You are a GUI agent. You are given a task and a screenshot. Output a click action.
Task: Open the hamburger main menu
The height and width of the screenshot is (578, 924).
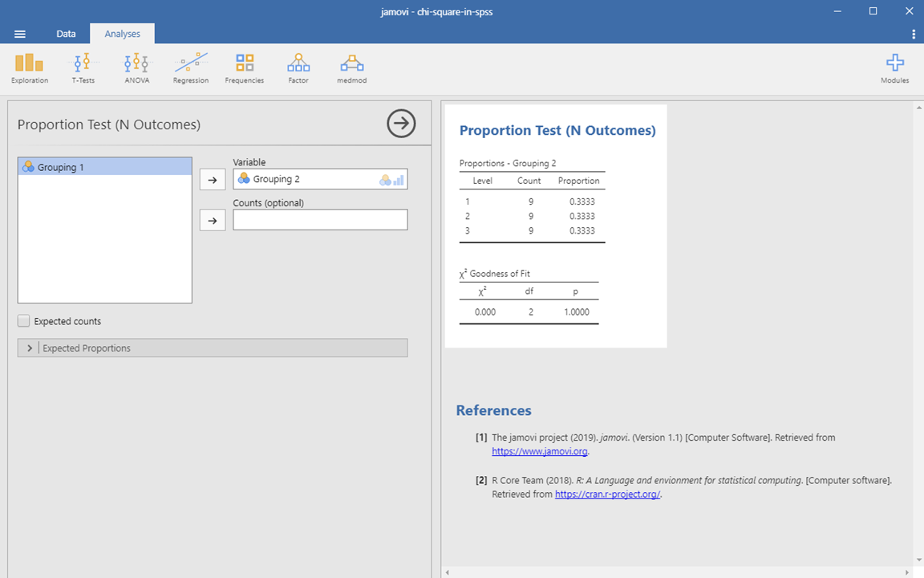[20, 34]
